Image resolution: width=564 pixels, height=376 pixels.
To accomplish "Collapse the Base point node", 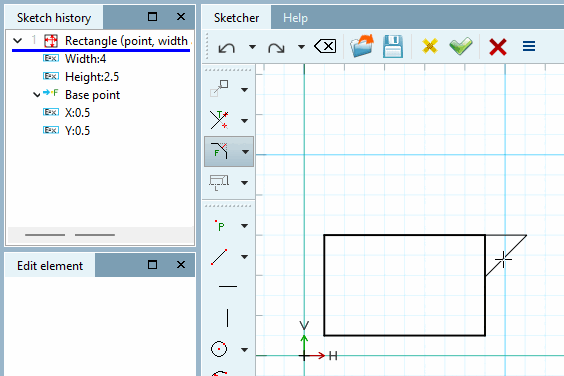I will tap(36, 95).
